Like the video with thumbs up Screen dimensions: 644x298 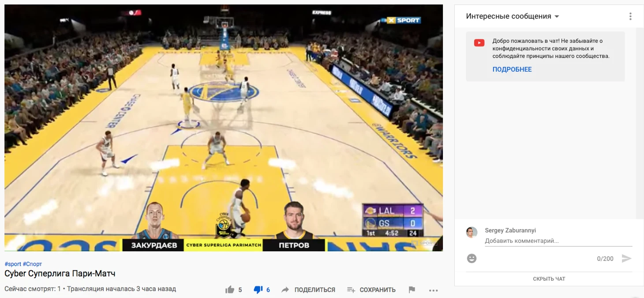click(x=230, y=290)
